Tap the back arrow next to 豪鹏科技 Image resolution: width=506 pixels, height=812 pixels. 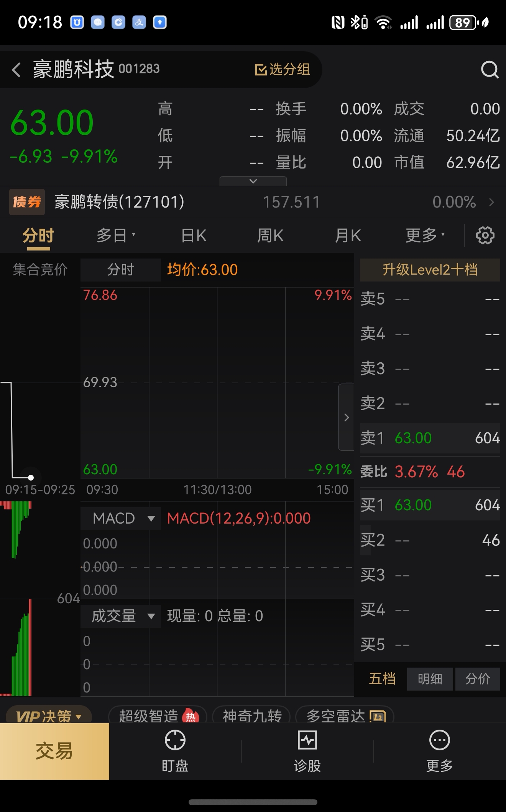click(x=16, y=70)
